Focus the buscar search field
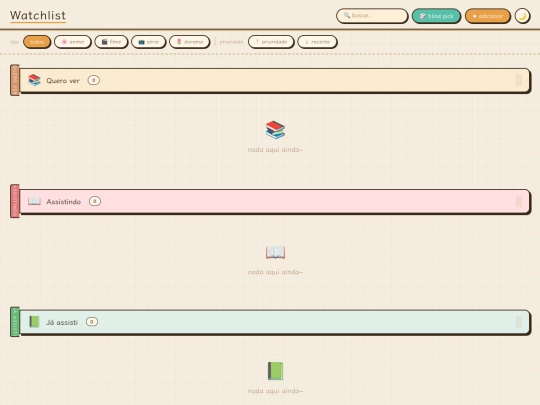540x405 pixels. [x=372, y=16]
